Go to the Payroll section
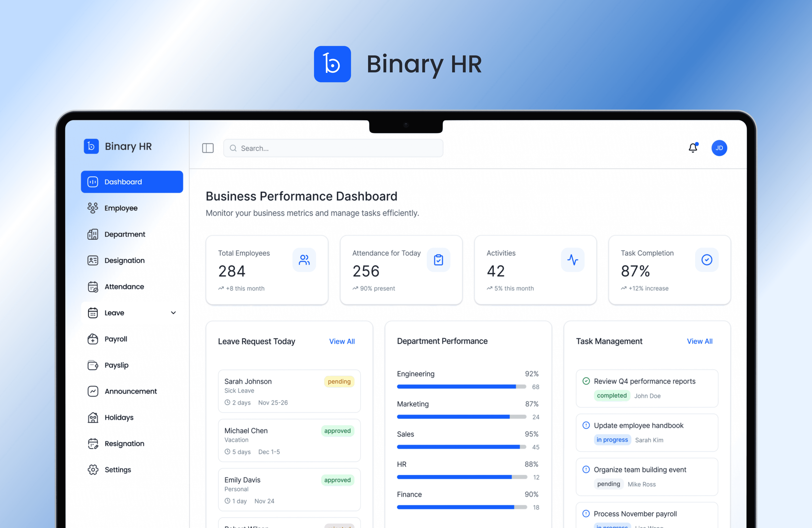 point(116,339)
